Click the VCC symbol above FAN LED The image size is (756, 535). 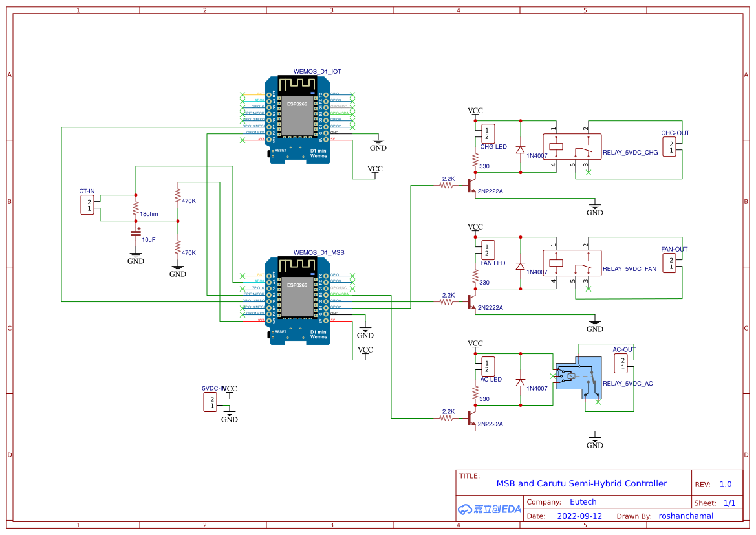click(x=475, y=228)
